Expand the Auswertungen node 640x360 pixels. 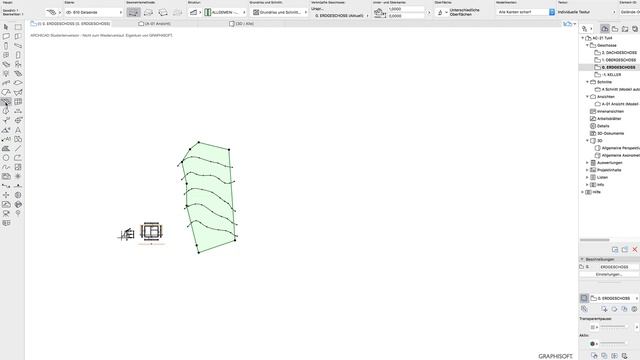pos(587,163)
